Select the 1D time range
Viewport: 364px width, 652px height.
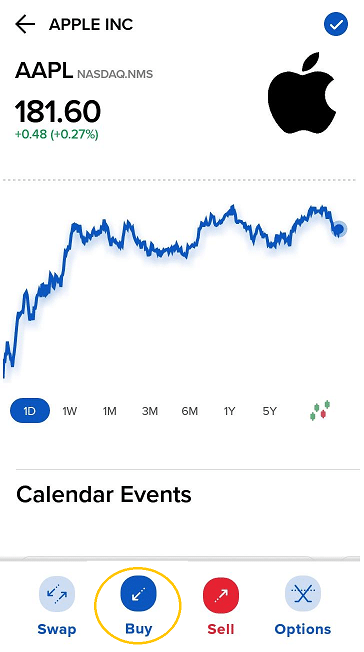pos(30,411)
